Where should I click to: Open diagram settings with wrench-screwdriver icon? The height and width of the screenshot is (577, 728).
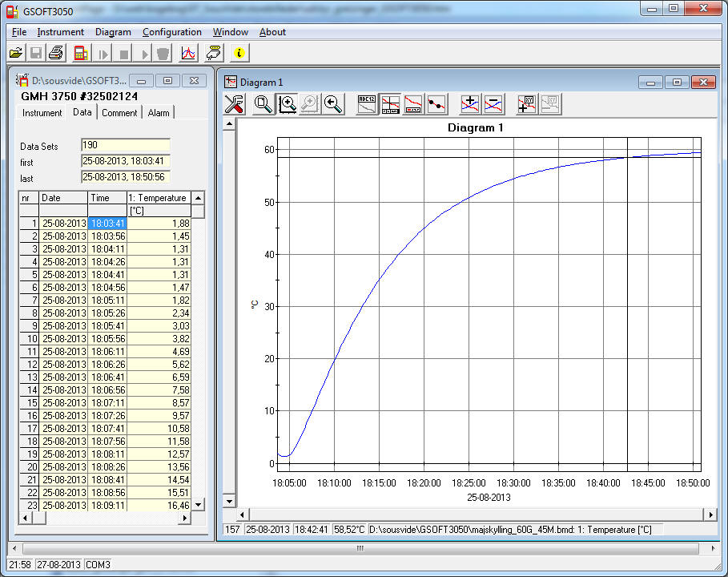[x=235, y=104]
